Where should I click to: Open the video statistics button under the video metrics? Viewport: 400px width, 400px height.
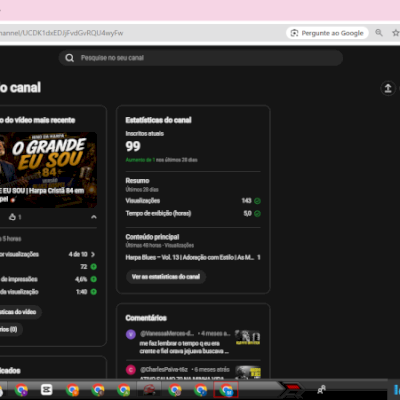click(x=18, y=312)
